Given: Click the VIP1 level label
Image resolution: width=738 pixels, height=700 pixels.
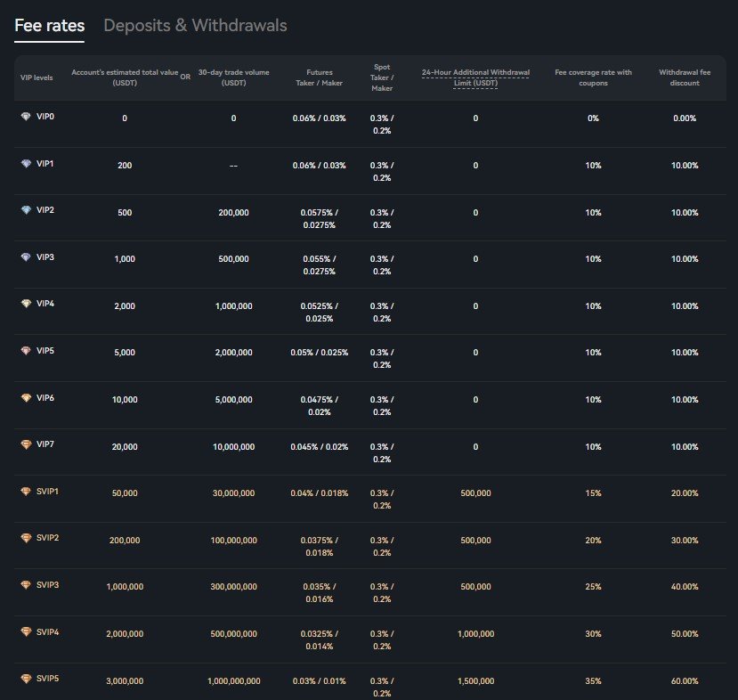Looking at the screenshot, I should tap(45, 164).
